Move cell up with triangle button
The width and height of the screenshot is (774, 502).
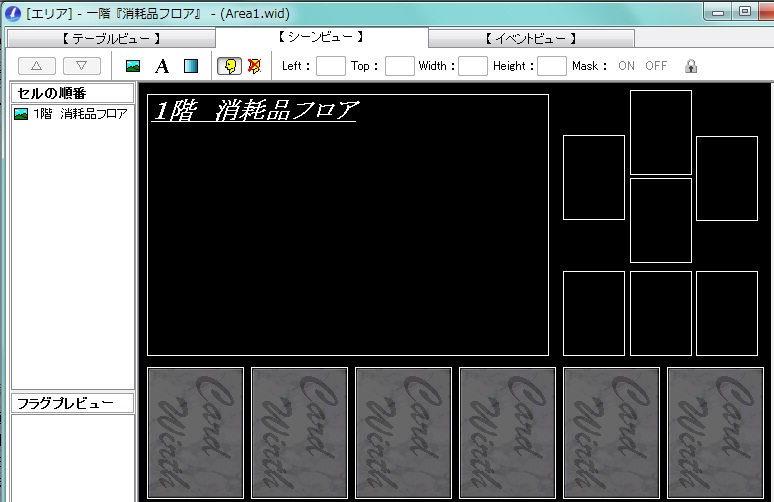pos(37,66)
